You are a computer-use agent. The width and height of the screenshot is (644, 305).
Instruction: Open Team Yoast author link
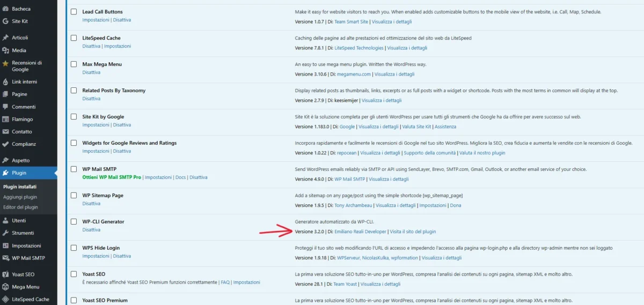click(x=346, y=284)
